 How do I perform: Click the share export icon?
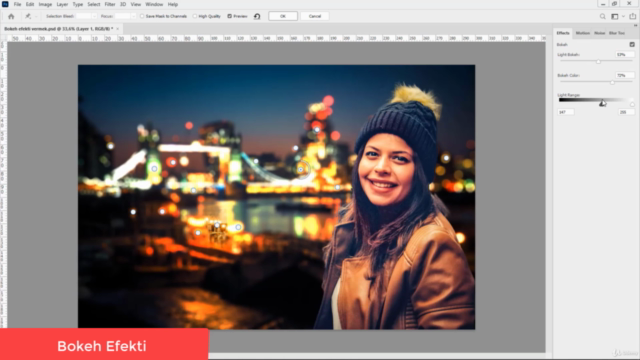[x=633, y=16]
